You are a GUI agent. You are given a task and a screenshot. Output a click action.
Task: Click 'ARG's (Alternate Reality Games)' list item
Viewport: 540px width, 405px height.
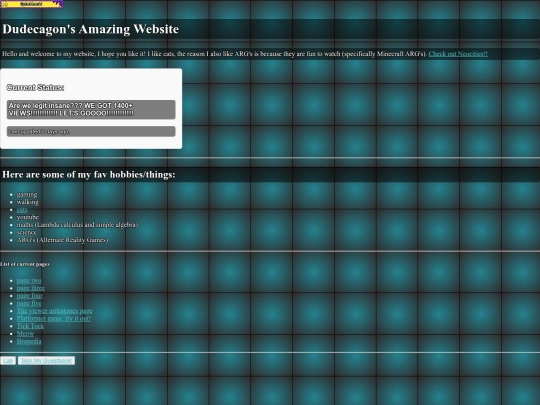(x=62, y=240)
